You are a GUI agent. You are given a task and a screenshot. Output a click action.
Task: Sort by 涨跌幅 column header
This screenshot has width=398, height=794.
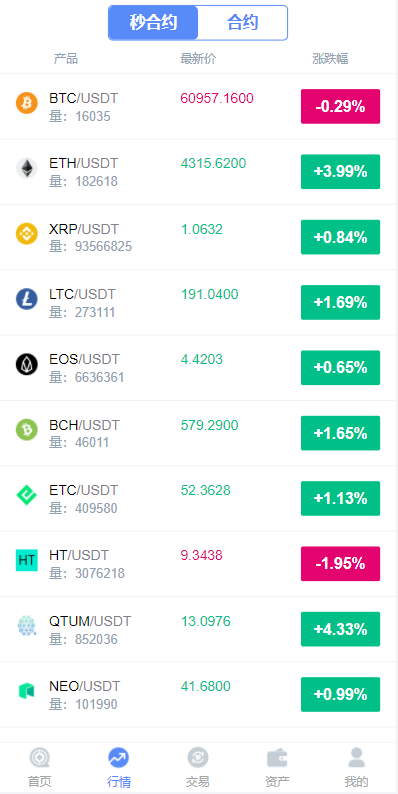tap(330, 59)
